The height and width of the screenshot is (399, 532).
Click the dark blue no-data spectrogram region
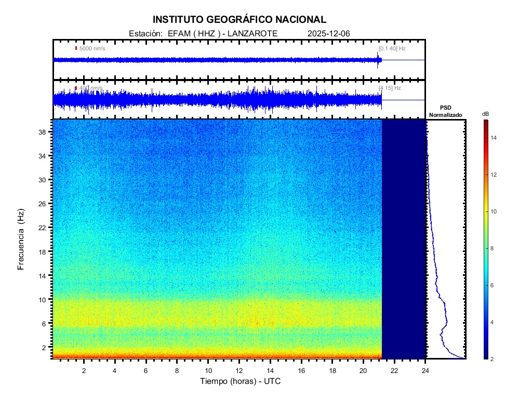click(x=404, y=239)
